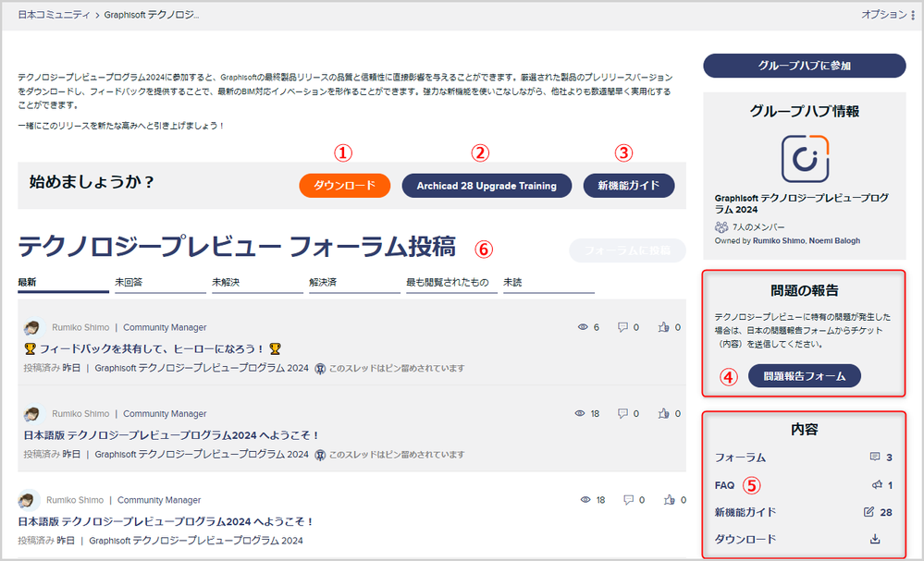Click pin icon on pinned welcome post
This screenshot has height=561, width=924.
[320, 455]
